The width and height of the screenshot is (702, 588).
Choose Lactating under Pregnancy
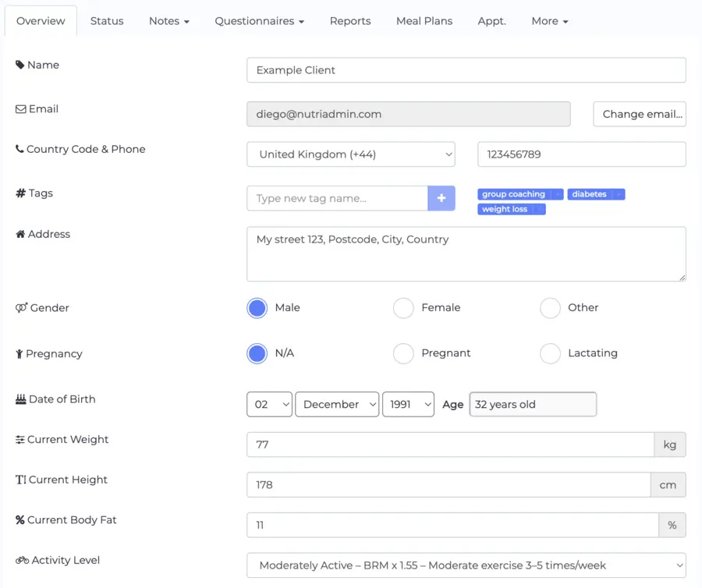550,353
